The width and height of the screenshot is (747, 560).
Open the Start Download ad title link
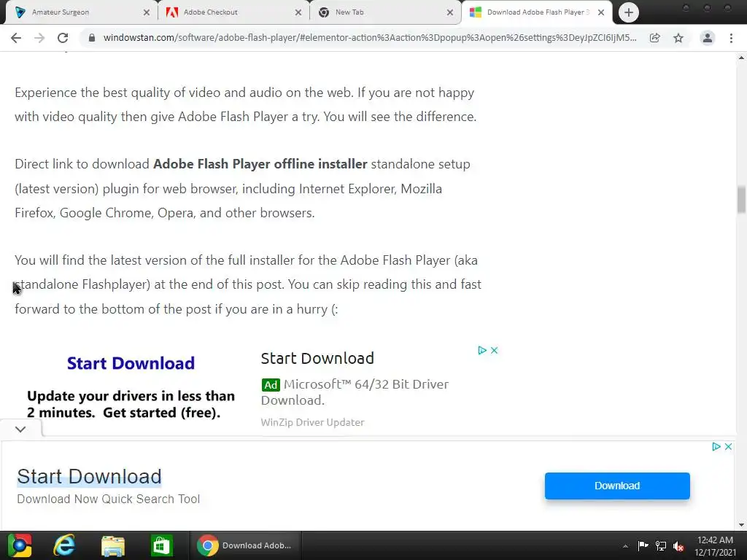(317, 358)
